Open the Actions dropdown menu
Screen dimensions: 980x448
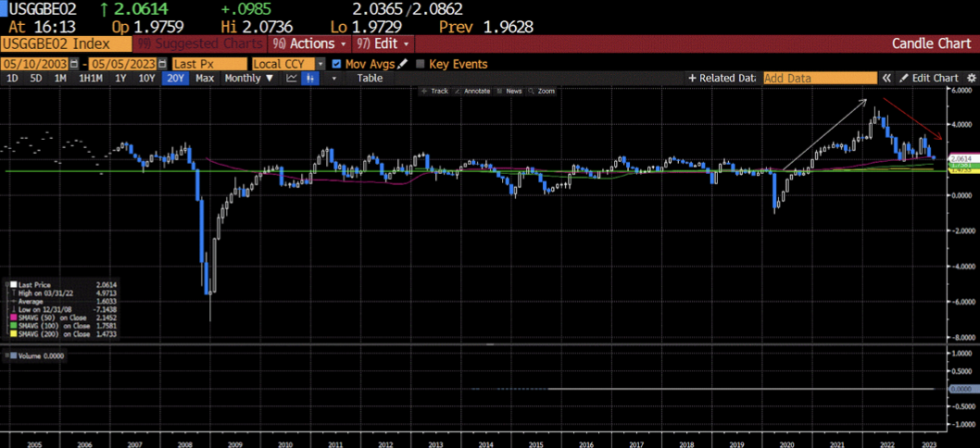(x=310, y=44)
